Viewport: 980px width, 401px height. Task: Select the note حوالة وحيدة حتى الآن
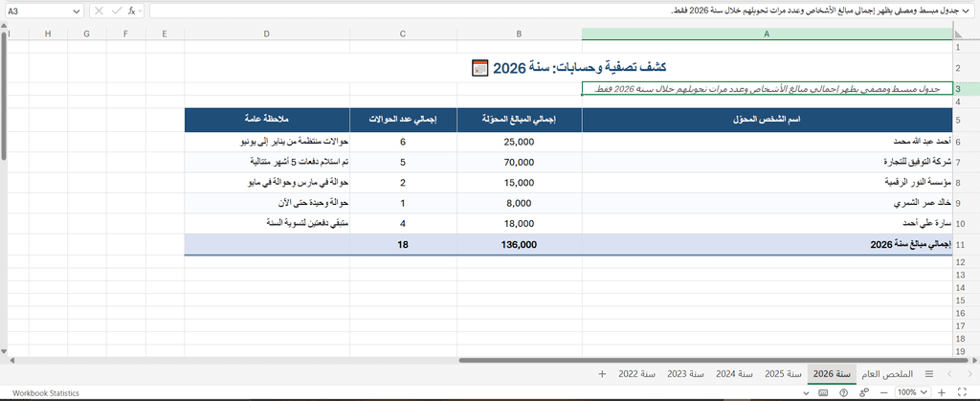(267, 203)
